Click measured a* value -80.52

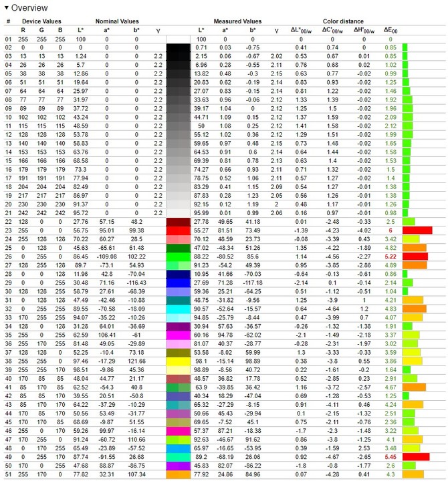[225, 257]
